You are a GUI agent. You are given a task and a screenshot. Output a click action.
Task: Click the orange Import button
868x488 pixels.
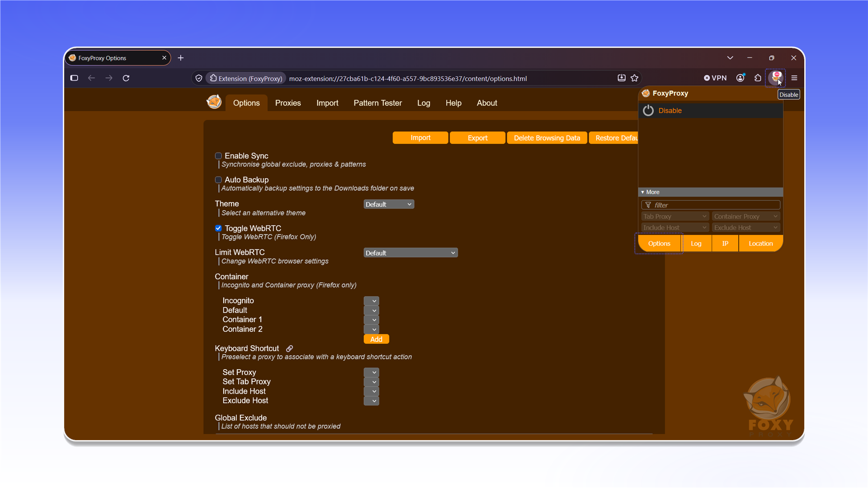click(420, 138)
